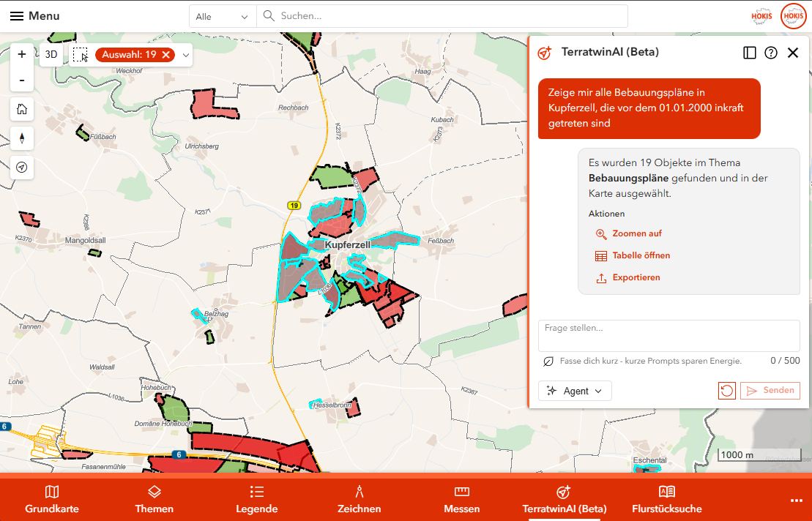Clear the 'Auswahl: 19' selection

165,55
